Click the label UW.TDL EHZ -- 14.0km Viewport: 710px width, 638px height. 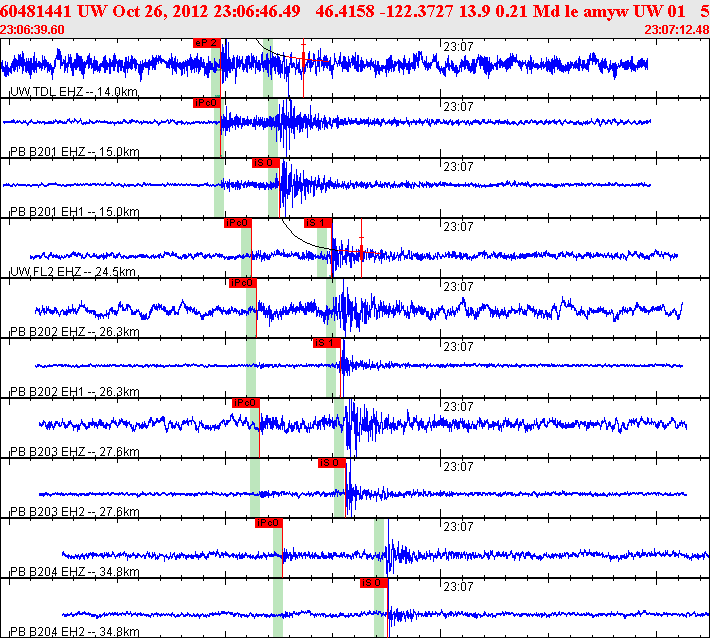click(x=74, y=92)
